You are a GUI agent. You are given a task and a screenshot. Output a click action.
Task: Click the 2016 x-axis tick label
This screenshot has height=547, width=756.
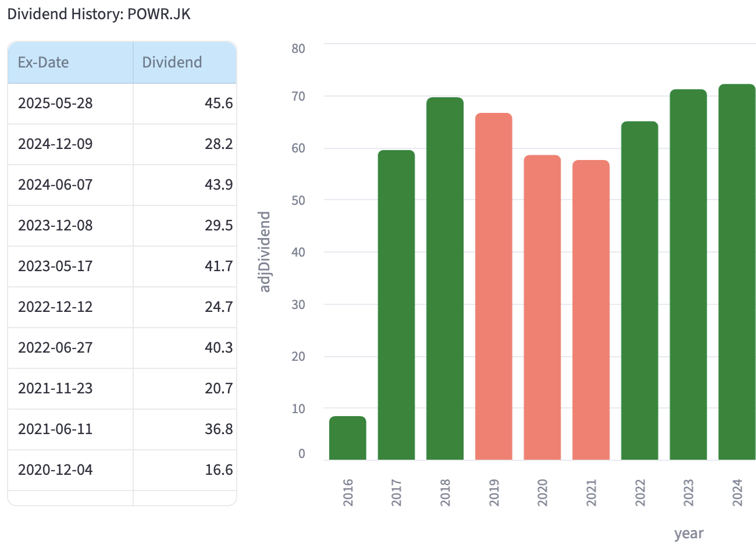(348, 492)
